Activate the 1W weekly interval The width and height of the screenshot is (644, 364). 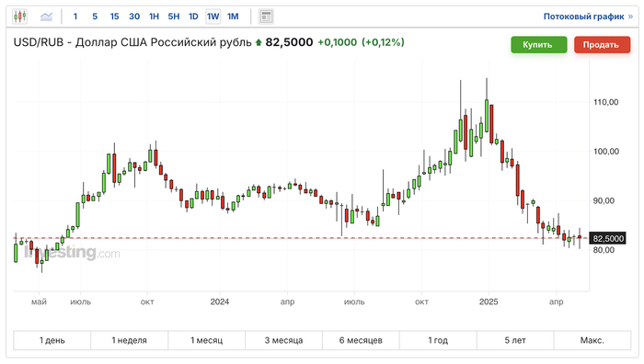coord(213,17)
